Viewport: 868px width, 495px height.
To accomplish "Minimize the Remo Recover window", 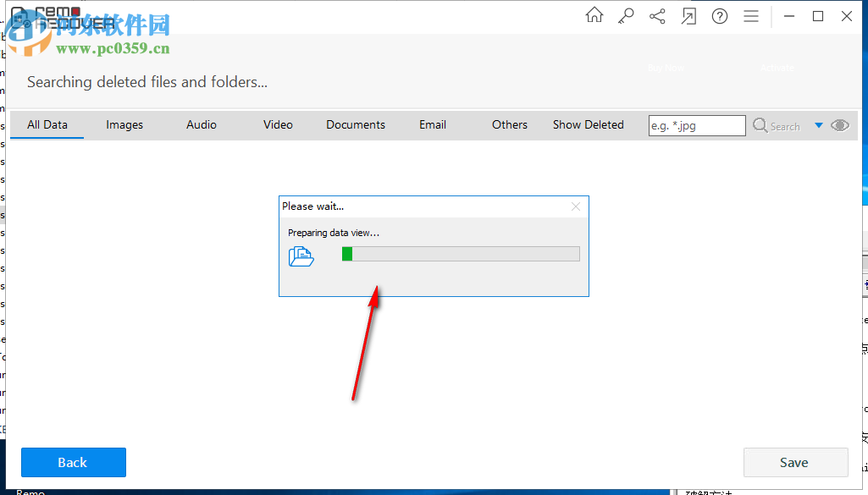I will 789,16.
